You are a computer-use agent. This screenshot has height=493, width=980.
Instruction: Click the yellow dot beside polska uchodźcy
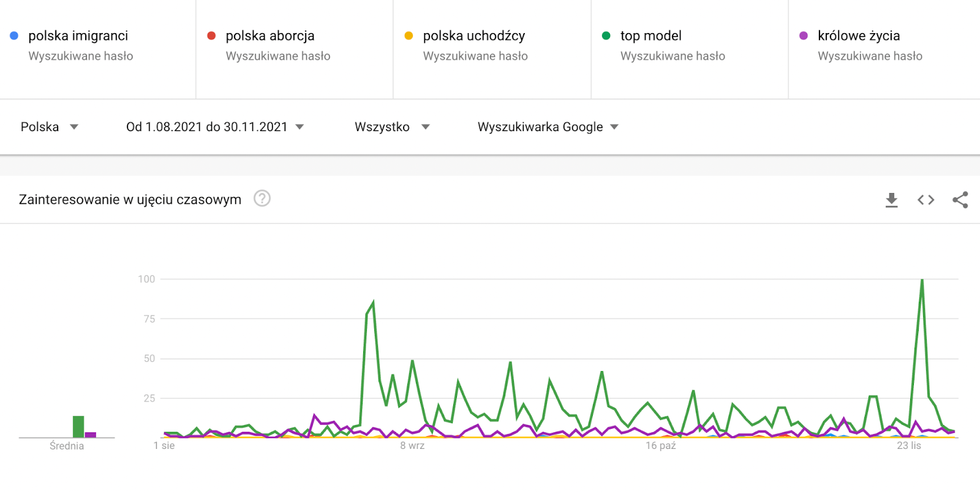coord(409,36)
